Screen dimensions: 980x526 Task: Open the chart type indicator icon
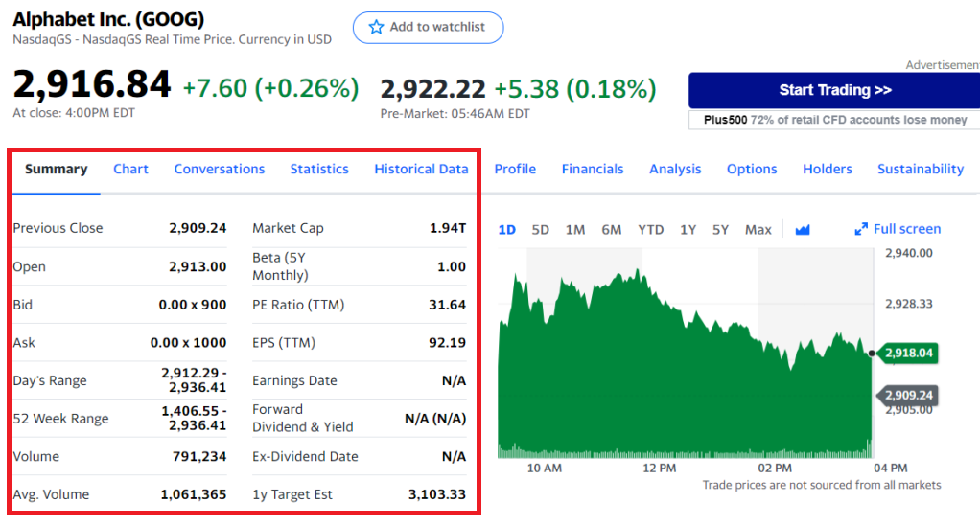803,230
